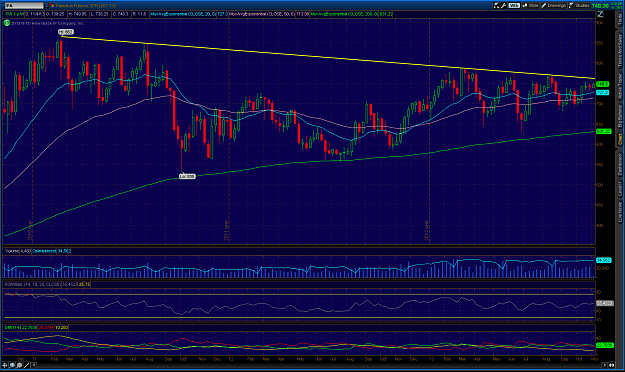Click the 34,562 open interest axis value
Screen dimensions: 625x372
pyautogui.click(x=603, y=260)
